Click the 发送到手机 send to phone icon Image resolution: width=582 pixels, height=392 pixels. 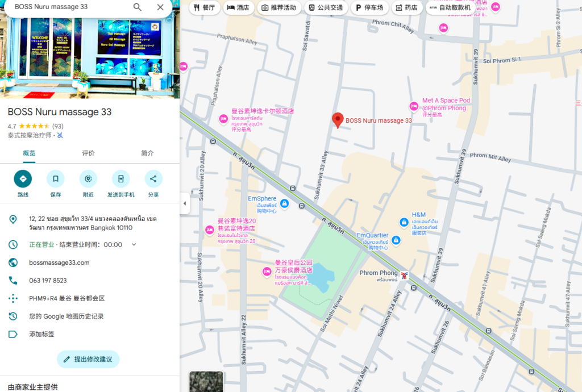(x=120, y=179)
